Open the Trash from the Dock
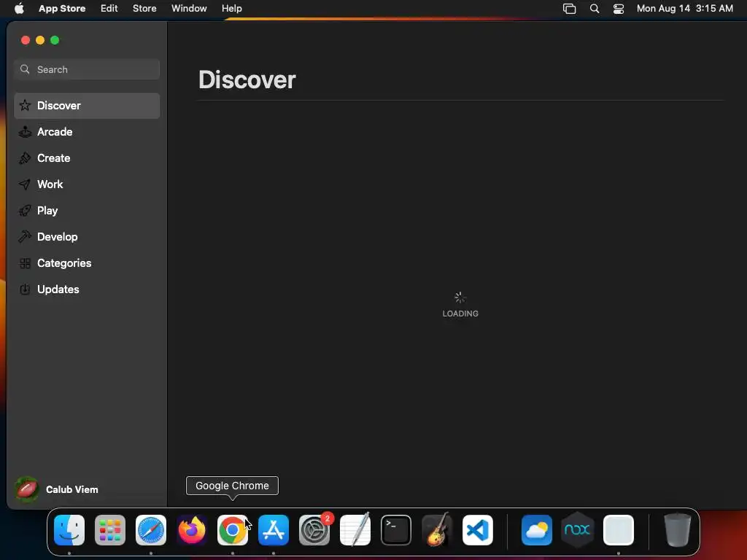Image resolution: width=747 pixels, height=560 pixels. point(678,530)
